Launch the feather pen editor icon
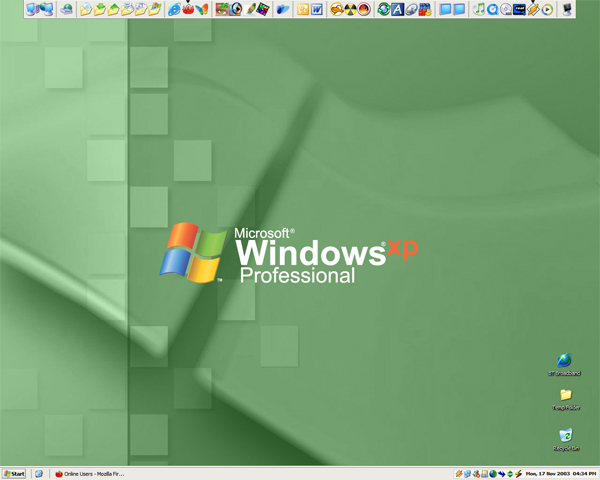Viewport: 600px width, 480px height. [x=250, y=9]
